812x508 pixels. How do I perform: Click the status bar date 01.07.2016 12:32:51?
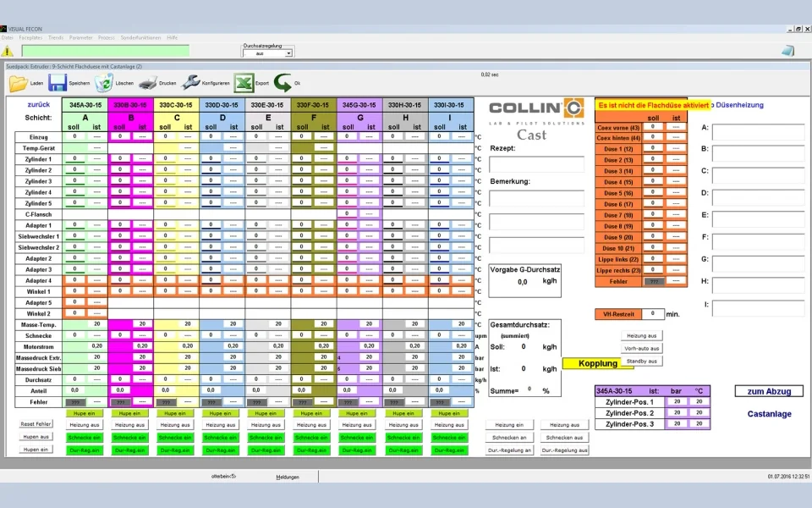(788, 477)
